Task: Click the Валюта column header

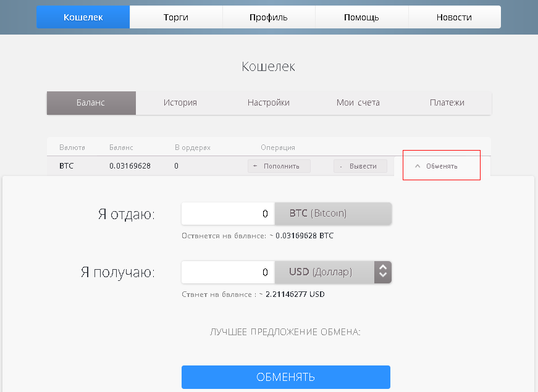Action: click(x=72, y=148)
